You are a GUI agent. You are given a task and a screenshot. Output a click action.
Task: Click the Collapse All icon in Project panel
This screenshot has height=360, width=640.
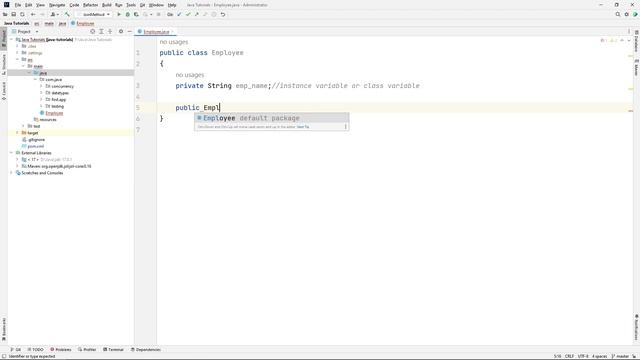(110, 31)
